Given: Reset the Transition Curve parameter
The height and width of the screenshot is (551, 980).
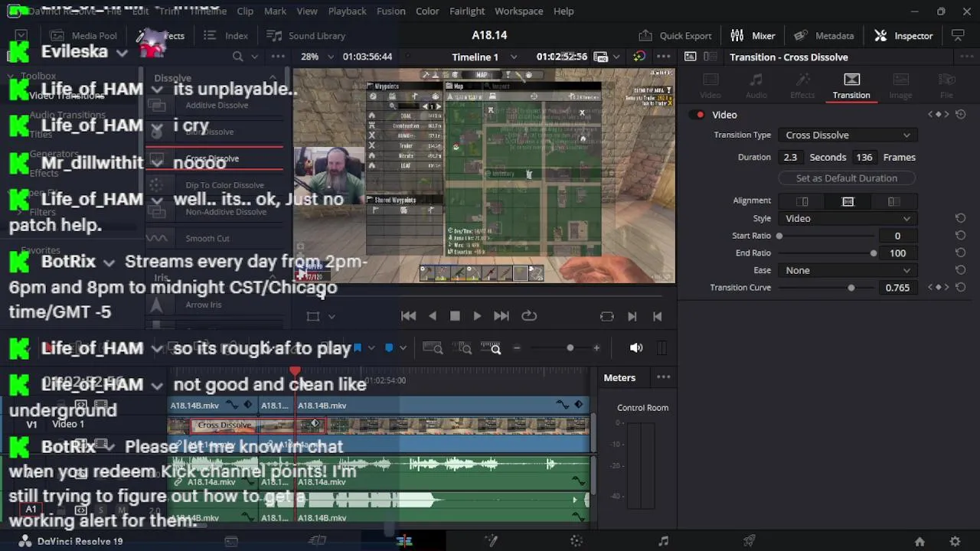Looking at the screenshot, I should click(960, 288).
